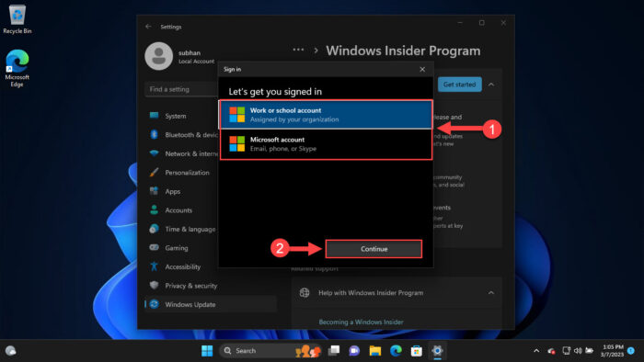This screenshot has width=644, height=362.
Task: Select Work or school account option
Action: pos(326,115)
